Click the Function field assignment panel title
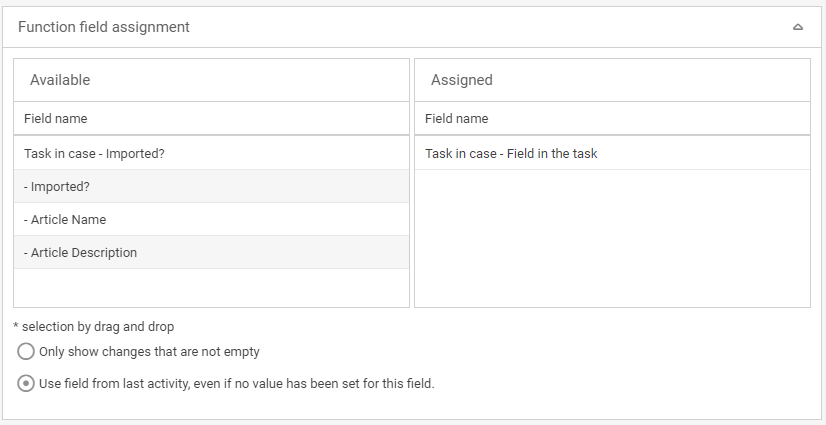Viewport: 826px width, 425px height. [104, 27]
